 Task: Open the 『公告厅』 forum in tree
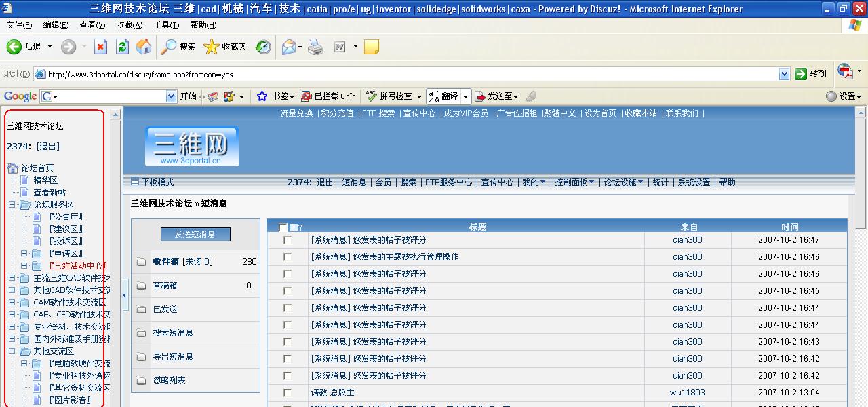point(65,217)
